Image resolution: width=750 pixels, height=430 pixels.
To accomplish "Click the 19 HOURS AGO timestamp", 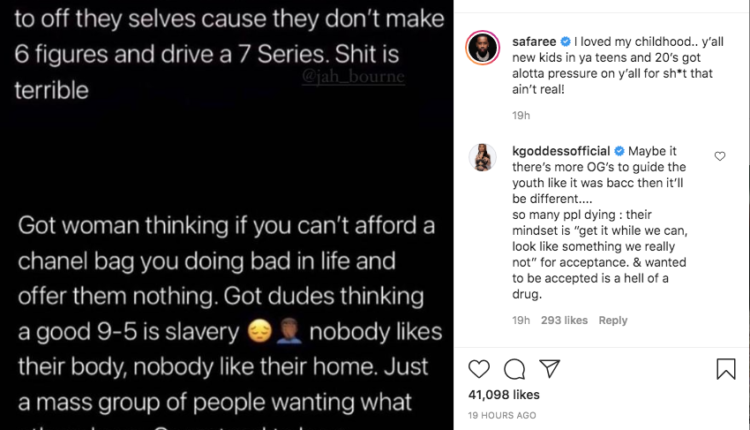I will point(502,415).
